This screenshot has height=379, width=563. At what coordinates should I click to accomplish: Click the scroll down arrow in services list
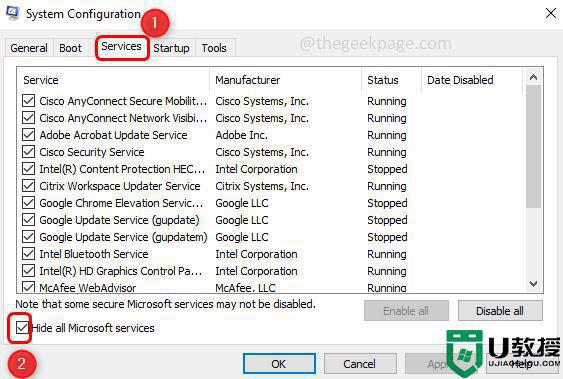pyautogui.click(x=534, y=284)
